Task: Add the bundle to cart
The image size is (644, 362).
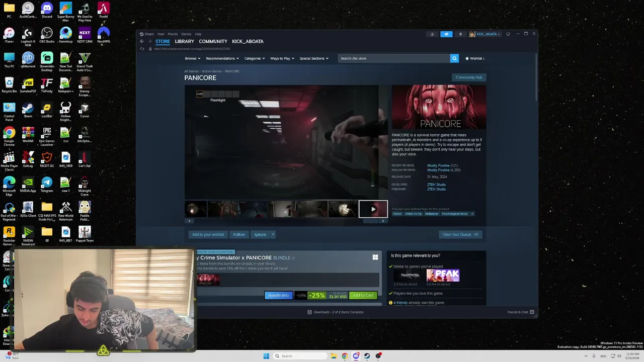Action: (x=363, y=295)
